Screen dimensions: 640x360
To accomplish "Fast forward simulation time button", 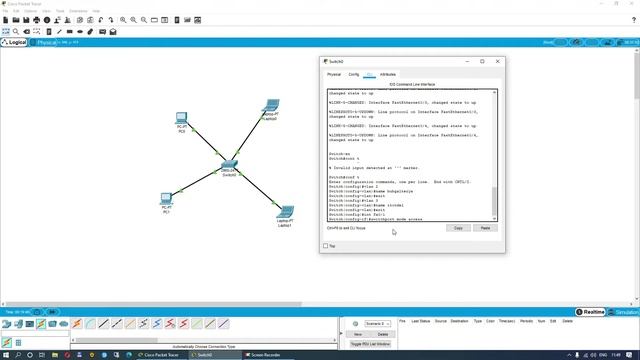I will click(x=52, y=312).
